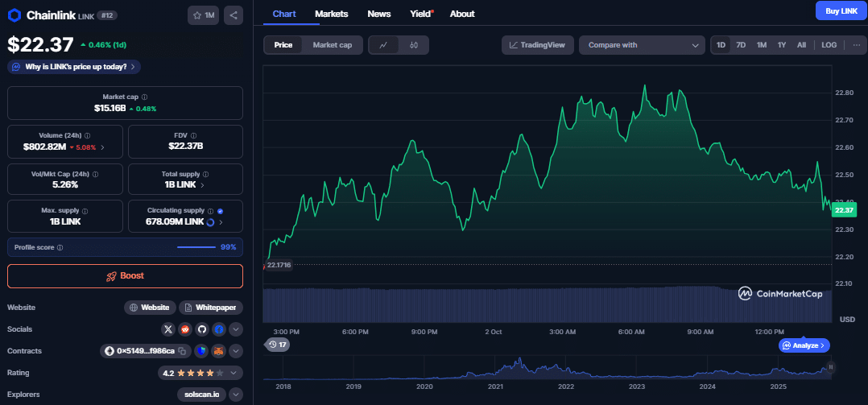Click the circulating supply progress ring icon
The height and width of the screenshot is (405, 868).
[x=210, y=222]
